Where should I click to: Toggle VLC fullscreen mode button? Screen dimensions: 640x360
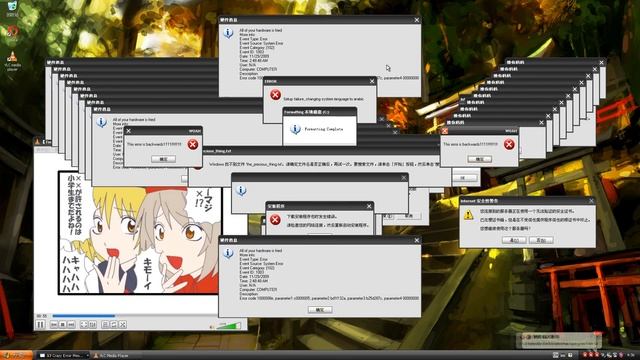[84, 325]
